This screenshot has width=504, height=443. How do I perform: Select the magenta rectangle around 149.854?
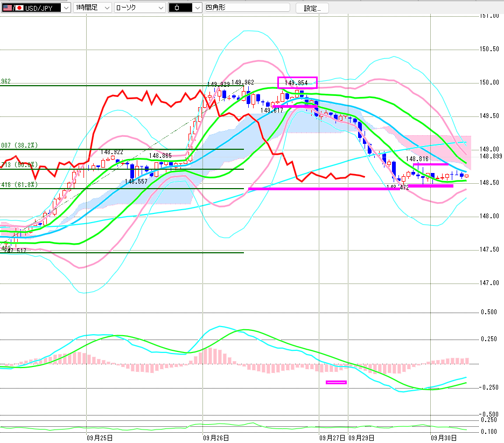pos(297,82)
